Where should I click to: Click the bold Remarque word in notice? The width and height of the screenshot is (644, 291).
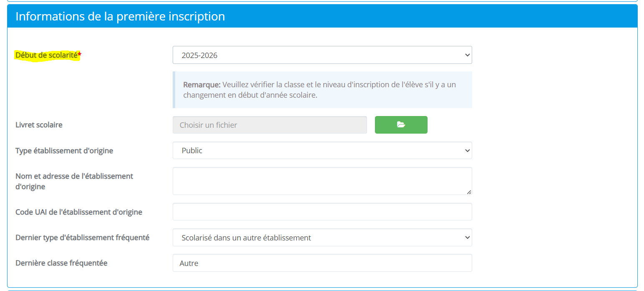201,85
